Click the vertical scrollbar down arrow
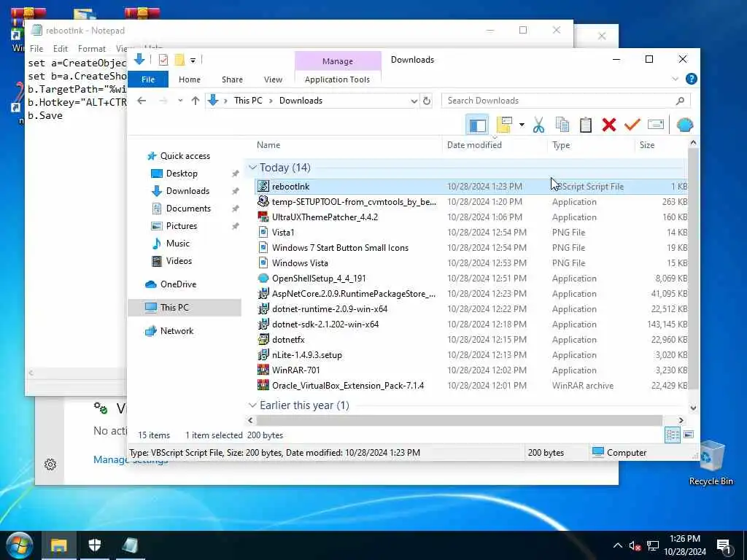747x560 pixels. (x=693, y=408)
